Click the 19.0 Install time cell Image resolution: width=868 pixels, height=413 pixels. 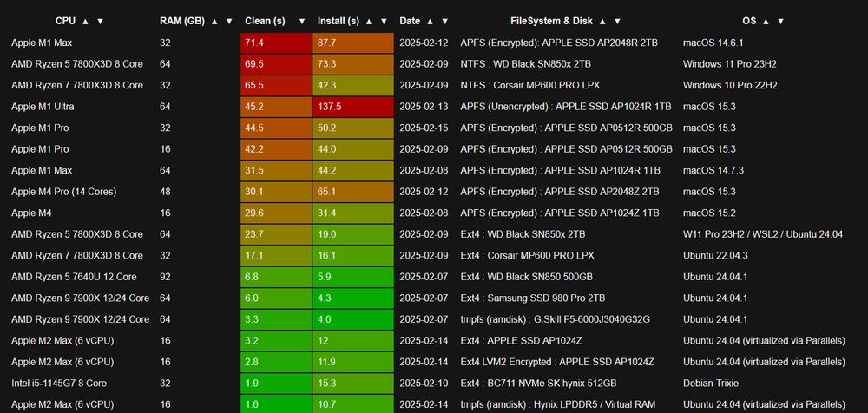click(x=353, y=234)
